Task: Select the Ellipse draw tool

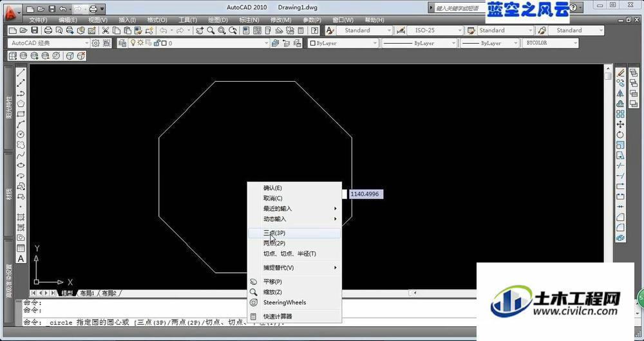Action: click(x=21, y=165)
